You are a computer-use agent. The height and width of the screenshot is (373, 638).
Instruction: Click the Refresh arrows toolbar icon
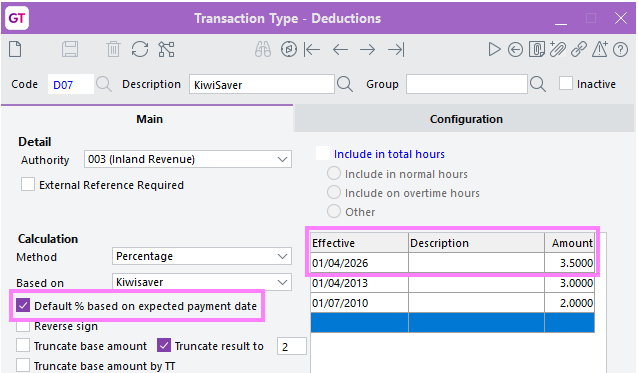point(140,49)
